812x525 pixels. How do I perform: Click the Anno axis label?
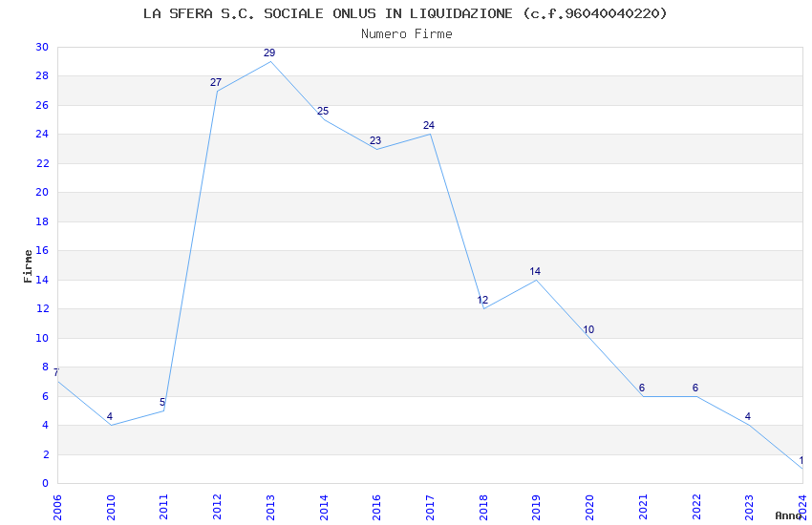(x=788, y=515)
